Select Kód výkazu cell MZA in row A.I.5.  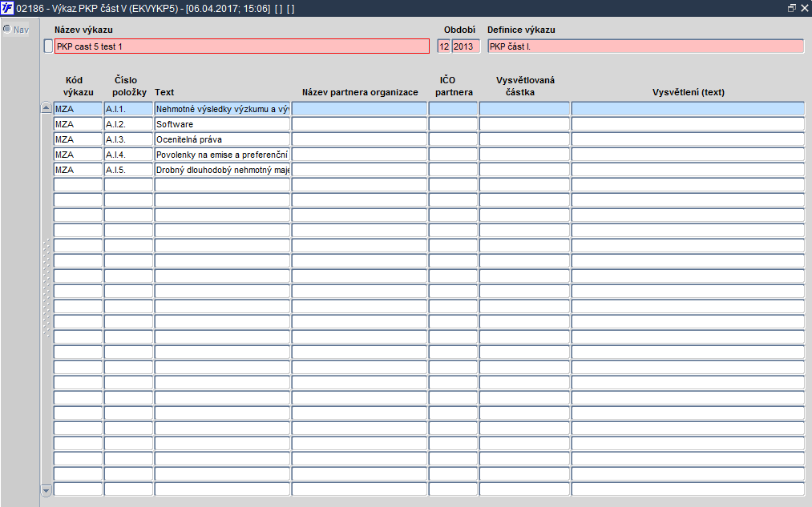click(x=78, y=169)
